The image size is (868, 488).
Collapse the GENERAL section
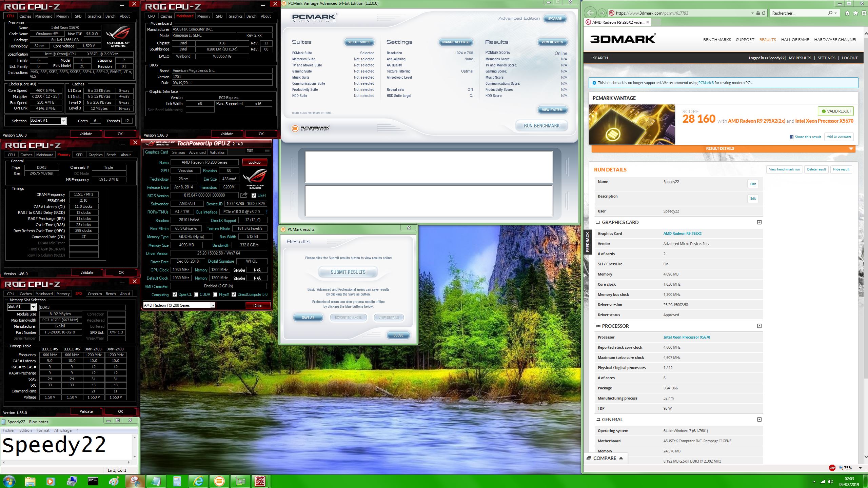759,420
